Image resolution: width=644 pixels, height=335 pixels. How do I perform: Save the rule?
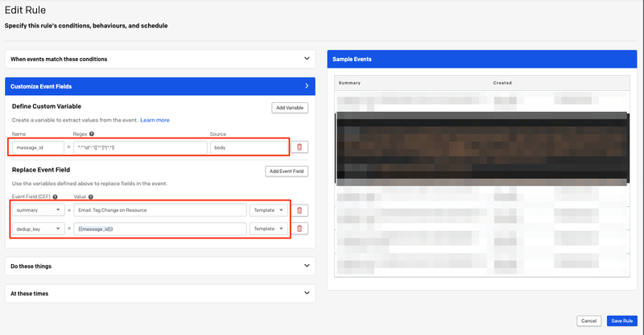[621, 321]
